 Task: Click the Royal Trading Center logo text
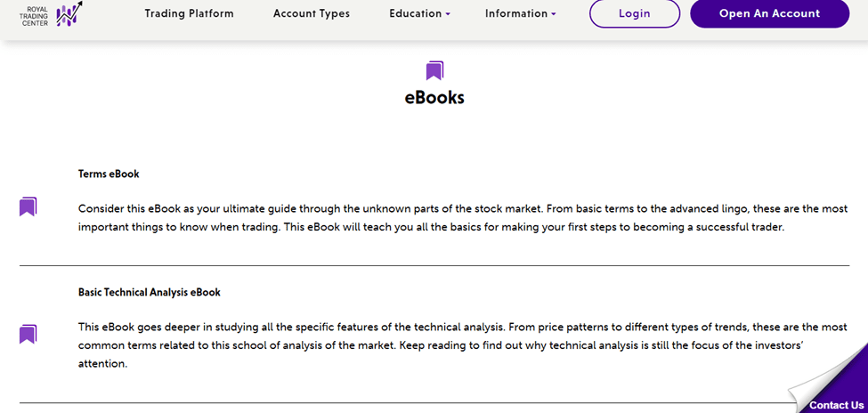[35, 16]
